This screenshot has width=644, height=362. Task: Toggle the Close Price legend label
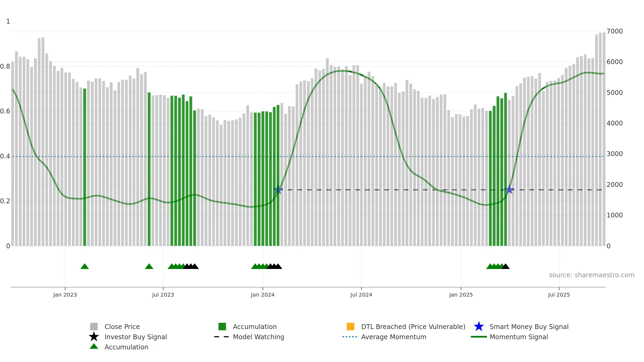pyautogui.click(x=122, y=327)
